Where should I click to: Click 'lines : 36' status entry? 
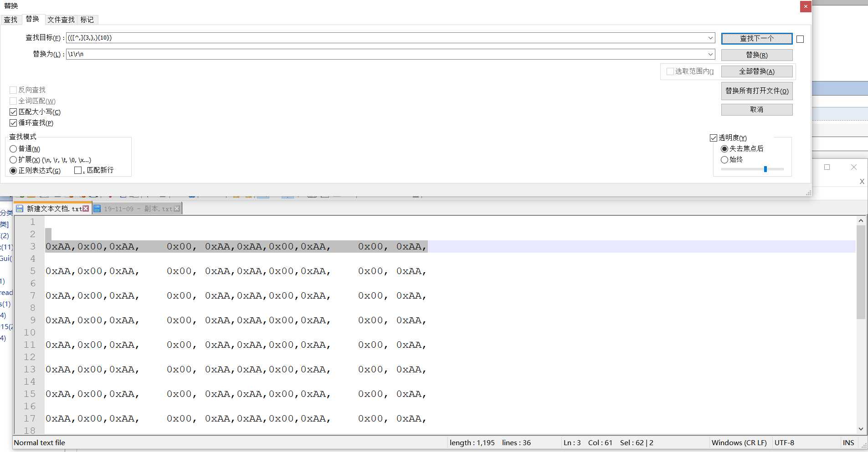click(x=516, y=442)
